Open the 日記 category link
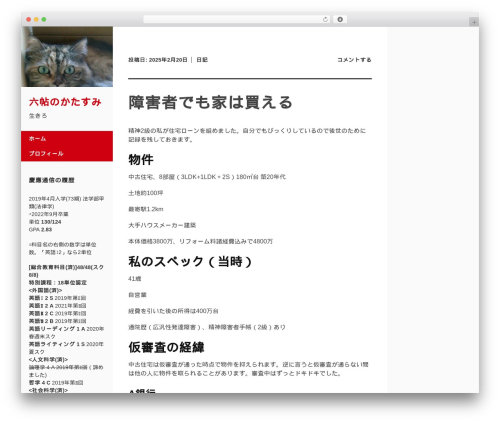Viewport: 500px width, 423px height. [202, 60]
